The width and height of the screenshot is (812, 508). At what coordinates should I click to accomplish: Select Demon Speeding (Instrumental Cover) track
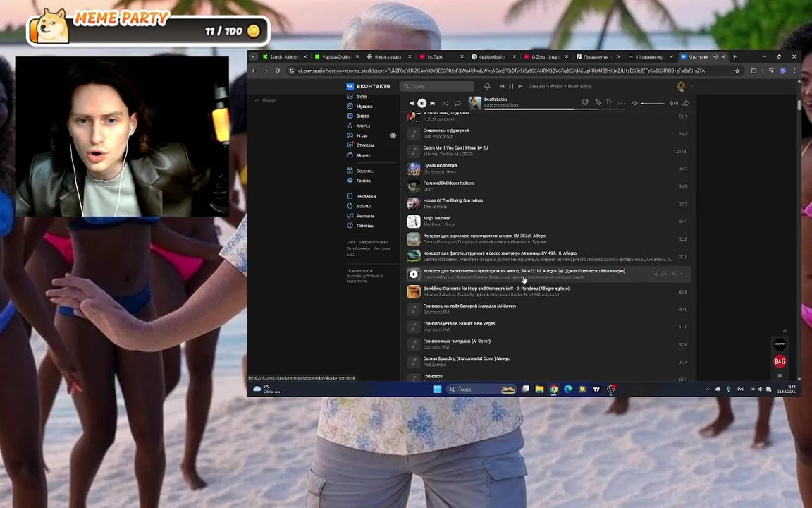[x=548, y=362]
